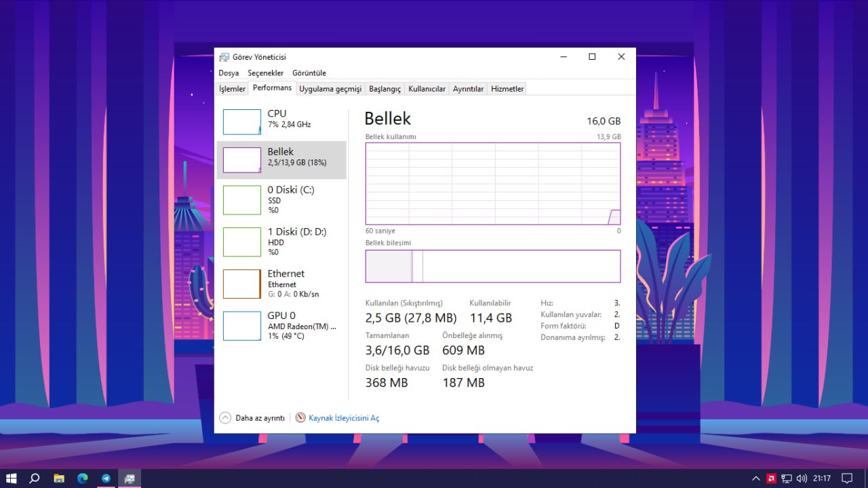Click the Ethernet mini graph thumbnail

(x=242, y=284)
